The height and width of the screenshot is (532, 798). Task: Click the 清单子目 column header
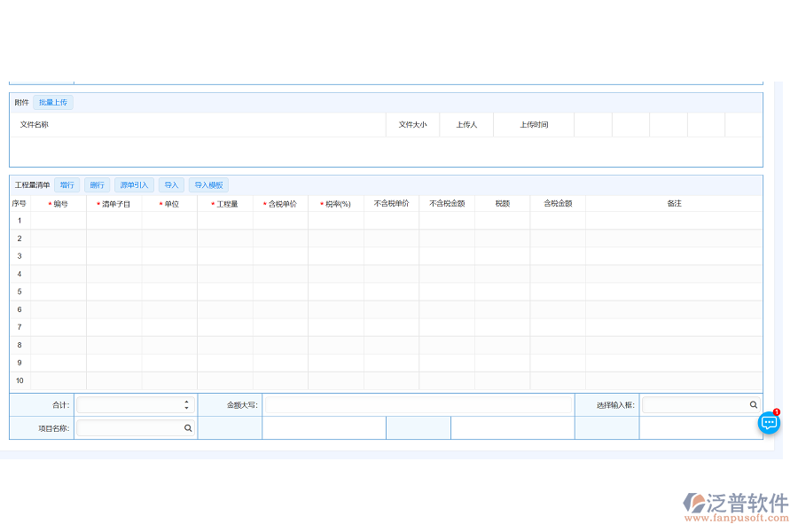[x=113, y=202]
